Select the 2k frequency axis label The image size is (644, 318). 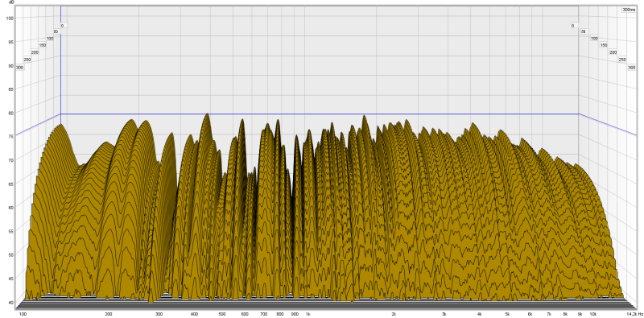point(394,314)
